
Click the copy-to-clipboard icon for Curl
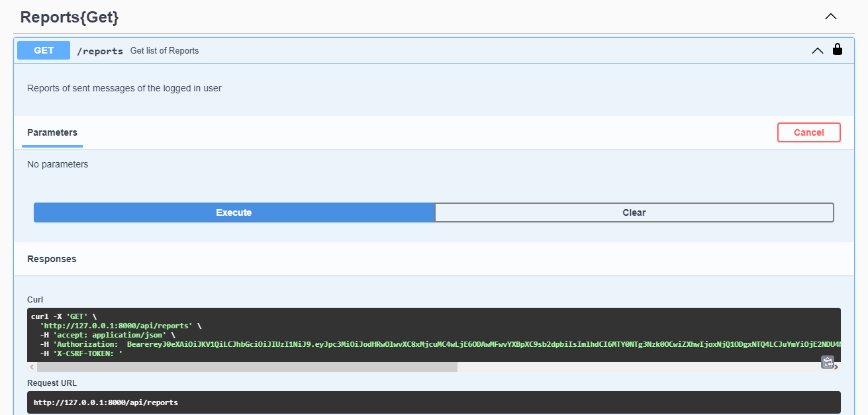828,362
